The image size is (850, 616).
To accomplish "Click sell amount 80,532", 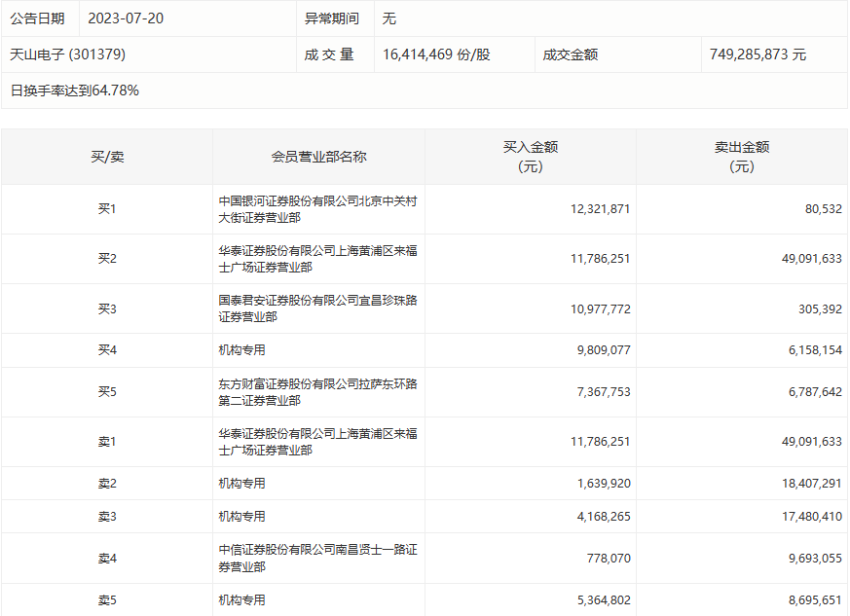I will coord(824,208).
